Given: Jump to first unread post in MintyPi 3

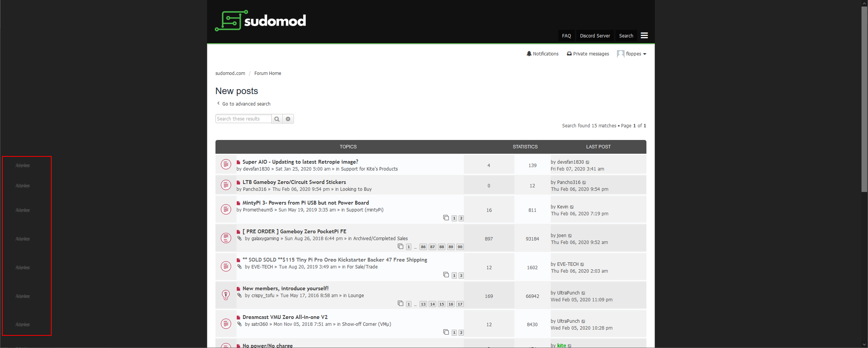Looking at the screenshot, I should pos(238,203).
